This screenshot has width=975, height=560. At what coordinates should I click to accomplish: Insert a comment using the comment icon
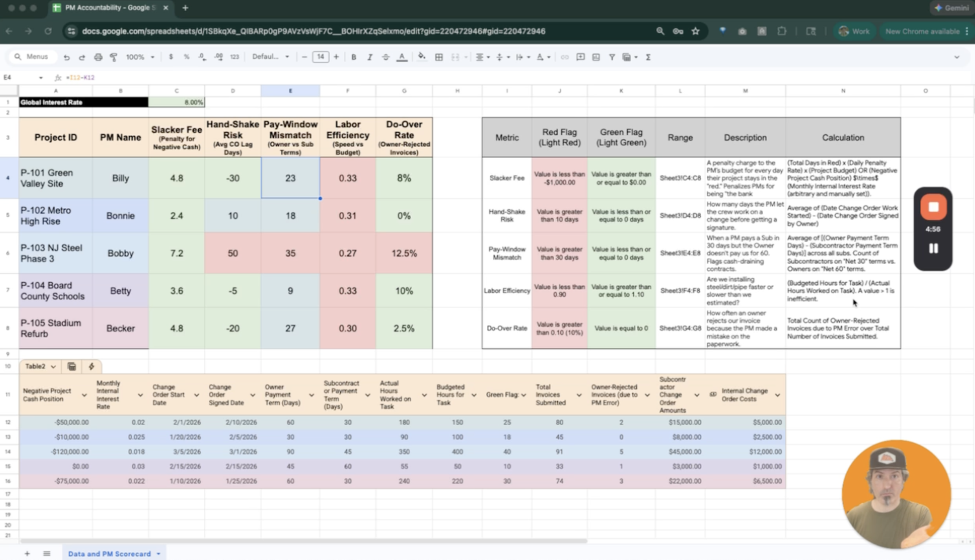(x=581, y=57)
